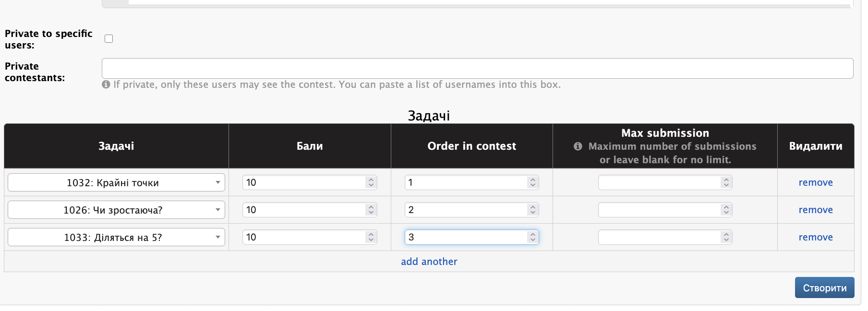Screen dimensions: 868x311
Task: Open the 1026: Чи зростаюча? problem dropdown
Action: pyautogui.click(x=116, y=210)
